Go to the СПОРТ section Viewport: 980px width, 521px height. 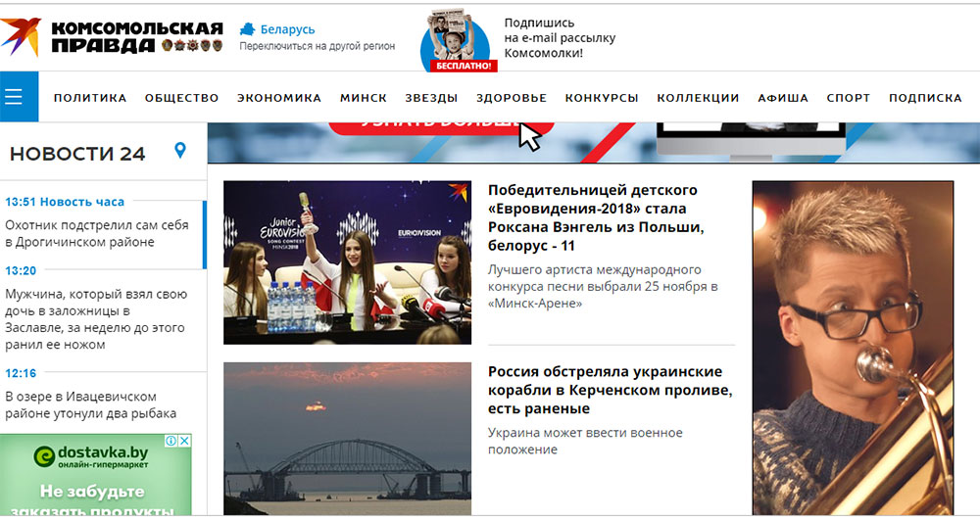point(848,98)
